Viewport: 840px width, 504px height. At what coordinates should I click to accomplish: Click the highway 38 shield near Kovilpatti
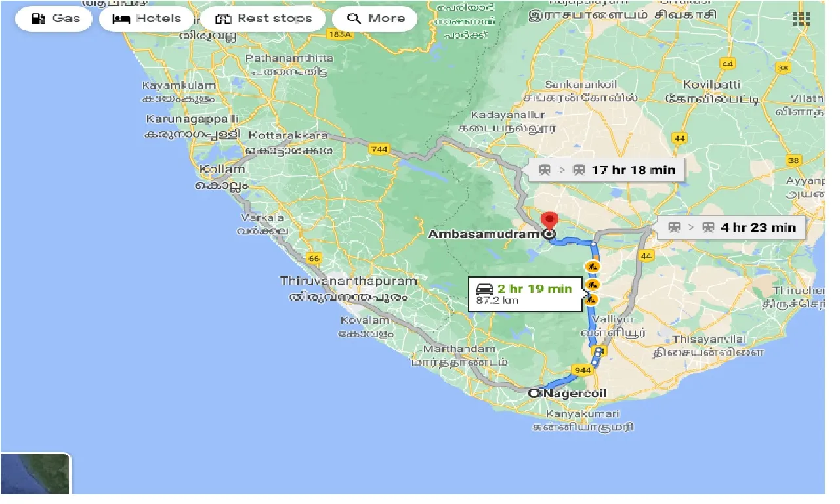click(x=782, y=67)
